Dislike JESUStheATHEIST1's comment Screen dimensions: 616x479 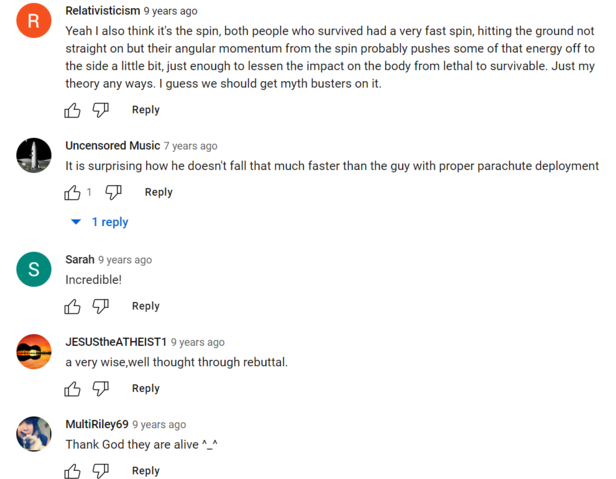(x=100, y=388)
